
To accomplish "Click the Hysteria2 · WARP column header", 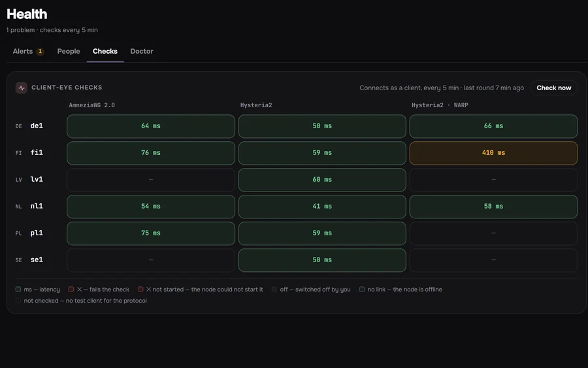I will point(440,105).
